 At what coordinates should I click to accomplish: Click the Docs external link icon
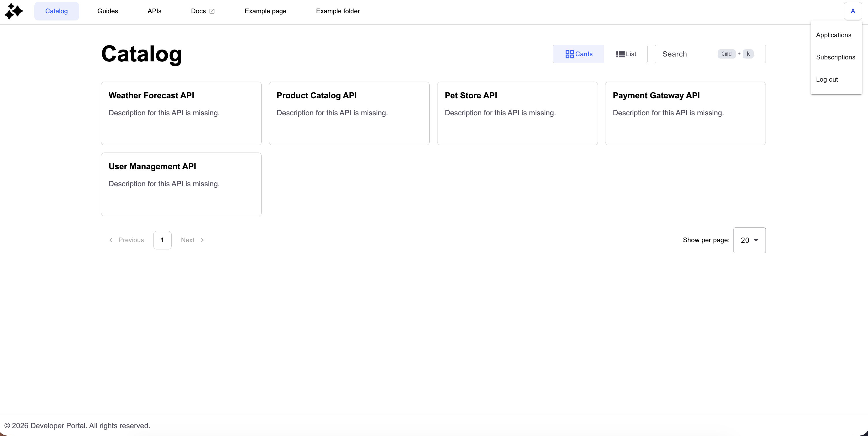point(212,11)
